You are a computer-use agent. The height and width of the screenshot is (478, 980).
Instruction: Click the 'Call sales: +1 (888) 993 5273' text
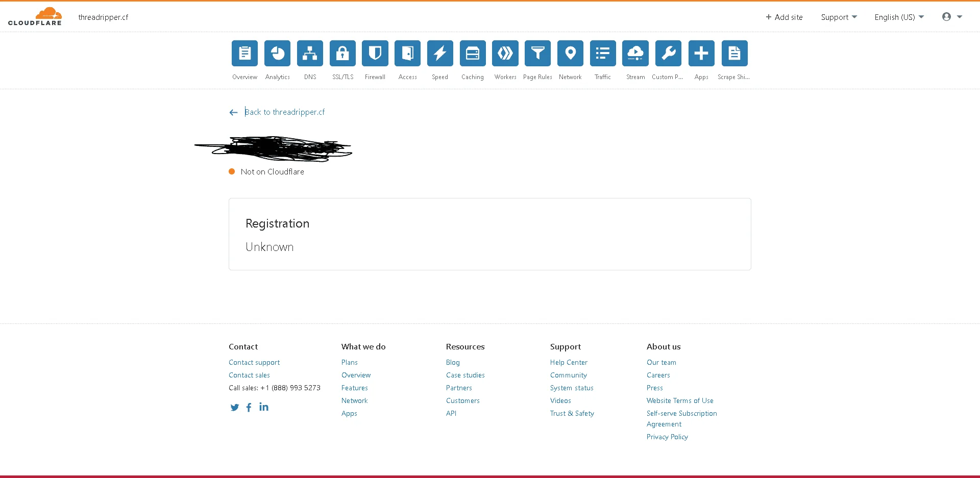275,388
